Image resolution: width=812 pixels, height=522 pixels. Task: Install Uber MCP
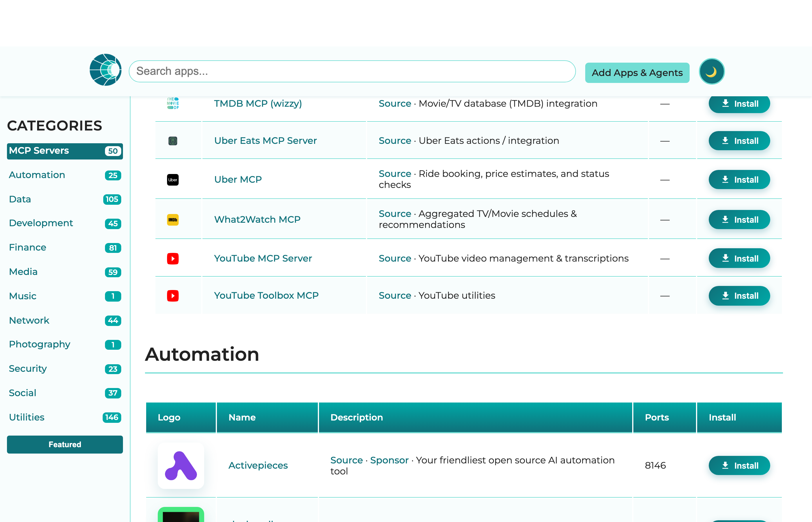[739, 180]
